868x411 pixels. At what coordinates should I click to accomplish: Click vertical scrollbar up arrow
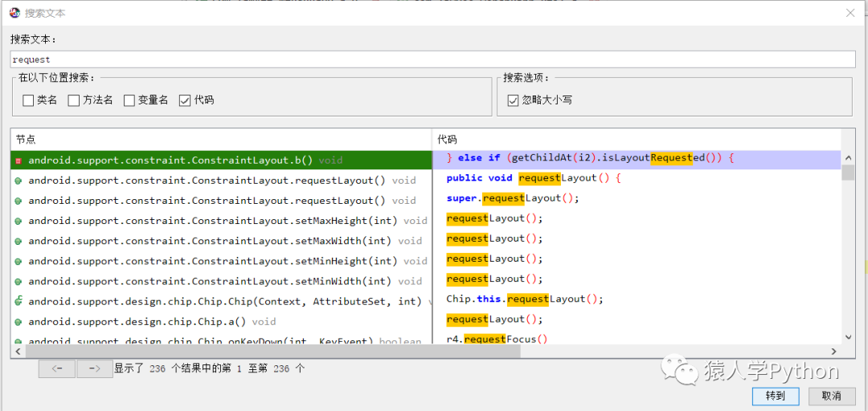[x=848, y=158]
